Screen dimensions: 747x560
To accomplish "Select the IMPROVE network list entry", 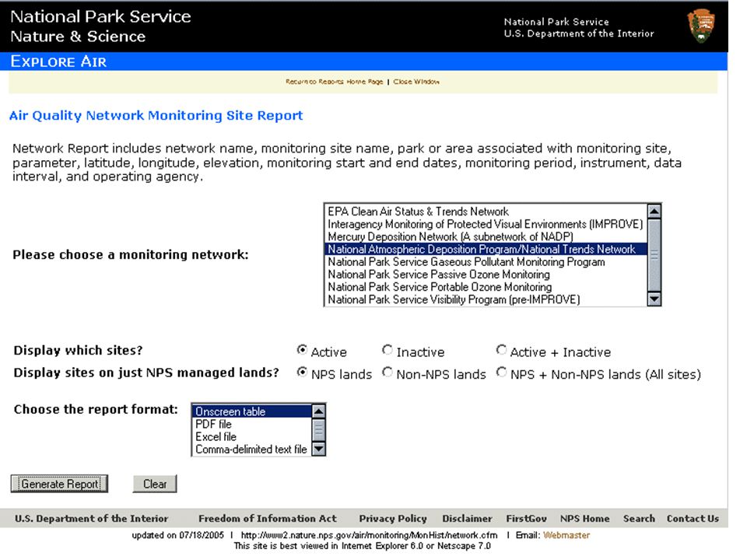I will [486, 224].
